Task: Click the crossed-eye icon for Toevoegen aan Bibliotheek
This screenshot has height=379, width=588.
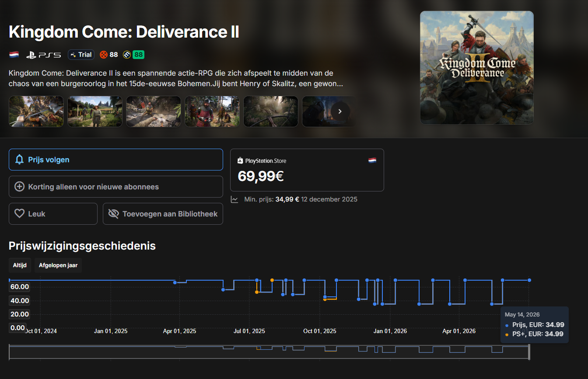Action: coord(113,214)
